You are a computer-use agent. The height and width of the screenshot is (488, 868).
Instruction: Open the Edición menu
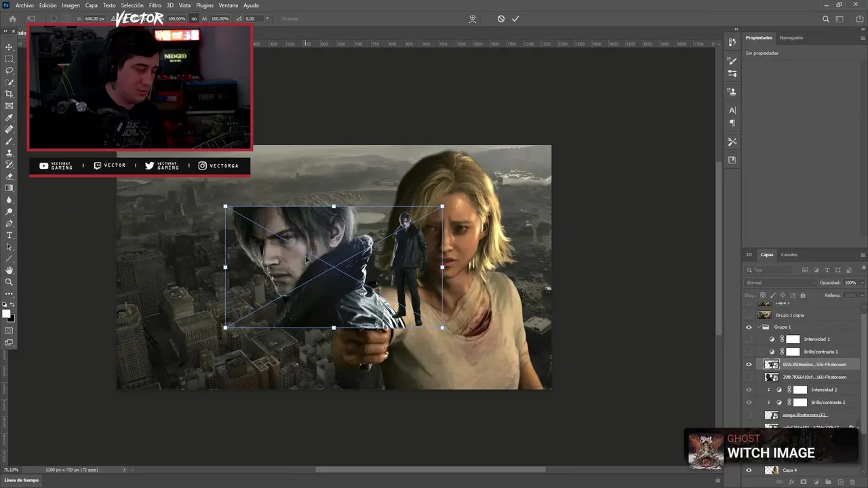[x=48, y=5]
